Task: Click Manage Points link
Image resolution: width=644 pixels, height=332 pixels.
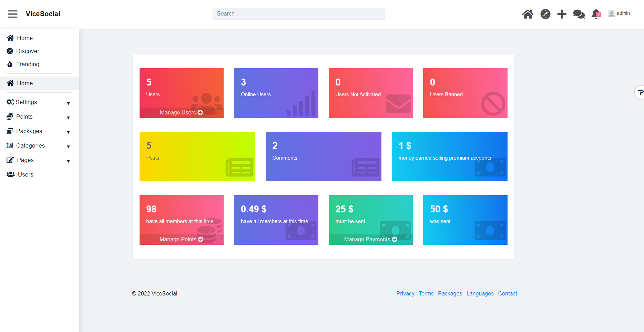Action: coord(181,239)
